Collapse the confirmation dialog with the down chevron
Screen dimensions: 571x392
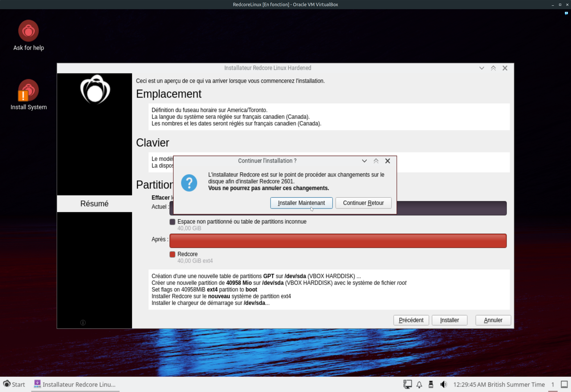364,161
